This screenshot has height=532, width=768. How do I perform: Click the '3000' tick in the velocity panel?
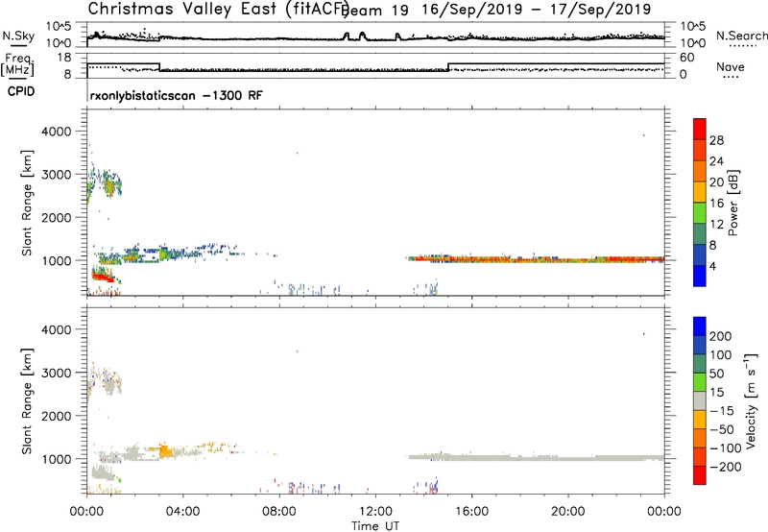click(56, 373)
